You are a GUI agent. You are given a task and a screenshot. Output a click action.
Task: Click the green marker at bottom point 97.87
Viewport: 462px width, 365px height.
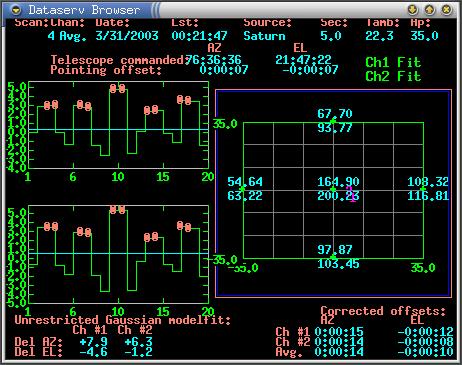click(x=333, y=257)
